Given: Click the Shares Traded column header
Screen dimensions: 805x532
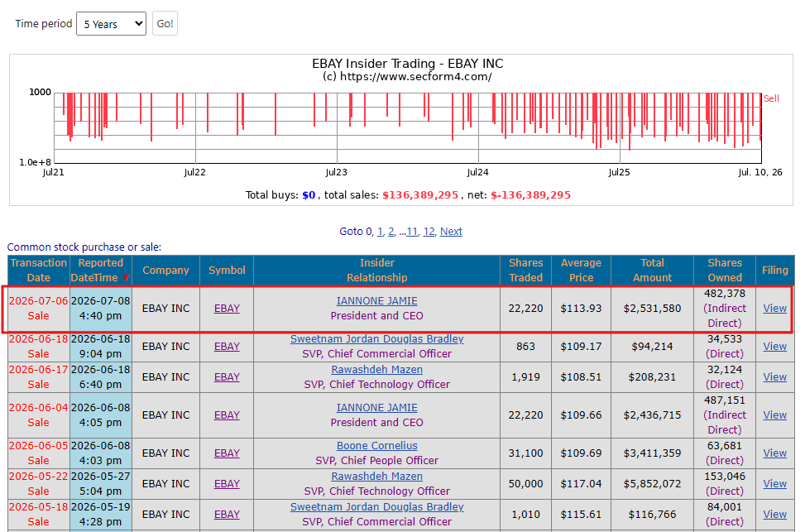Looking at the screenshot, I should tap(525, 270).
